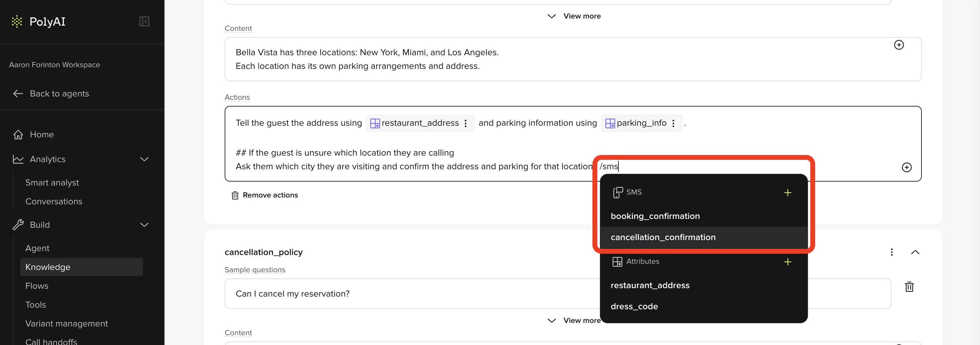Collapse the cancellation_policy card
The image size is (980, 345).
(916, 252)
